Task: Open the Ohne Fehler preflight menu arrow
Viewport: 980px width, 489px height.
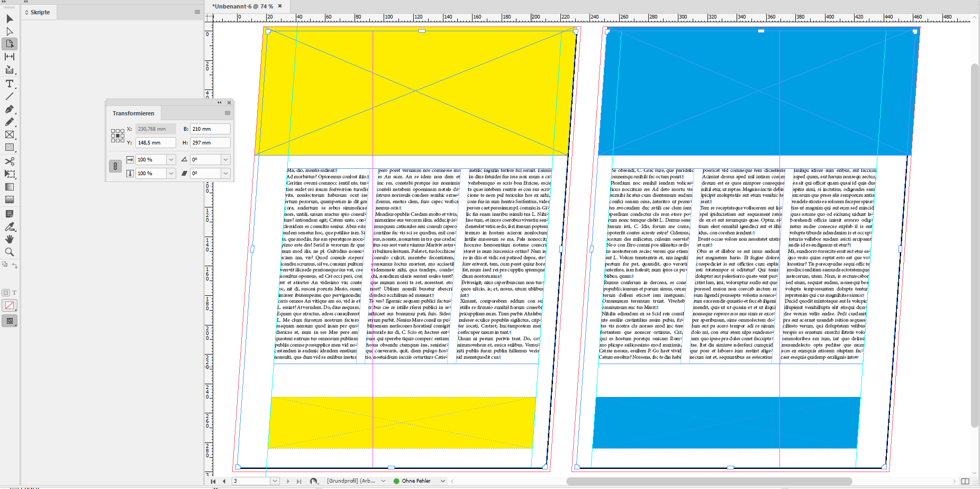Action: point(442,481)
